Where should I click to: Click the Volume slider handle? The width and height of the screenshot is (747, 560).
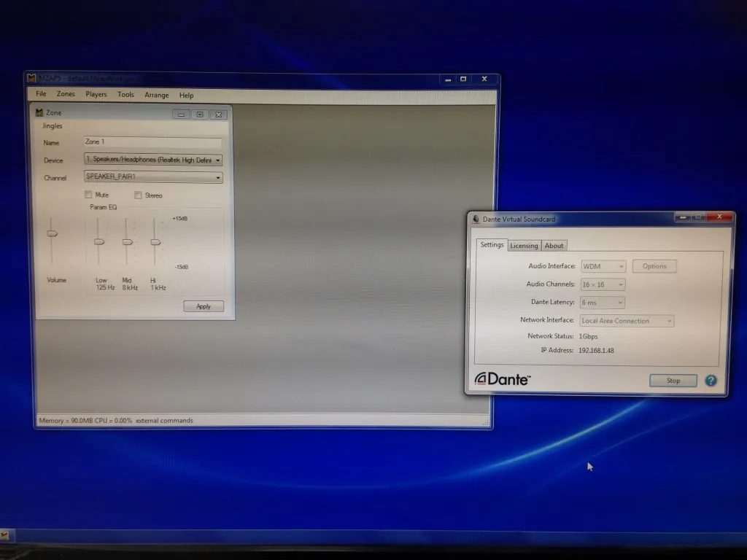(52, 233)
